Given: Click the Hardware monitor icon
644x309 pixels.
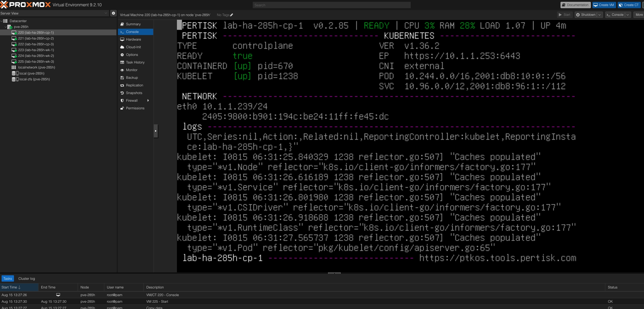Looking at the screenshot, I should click(122, 40).
